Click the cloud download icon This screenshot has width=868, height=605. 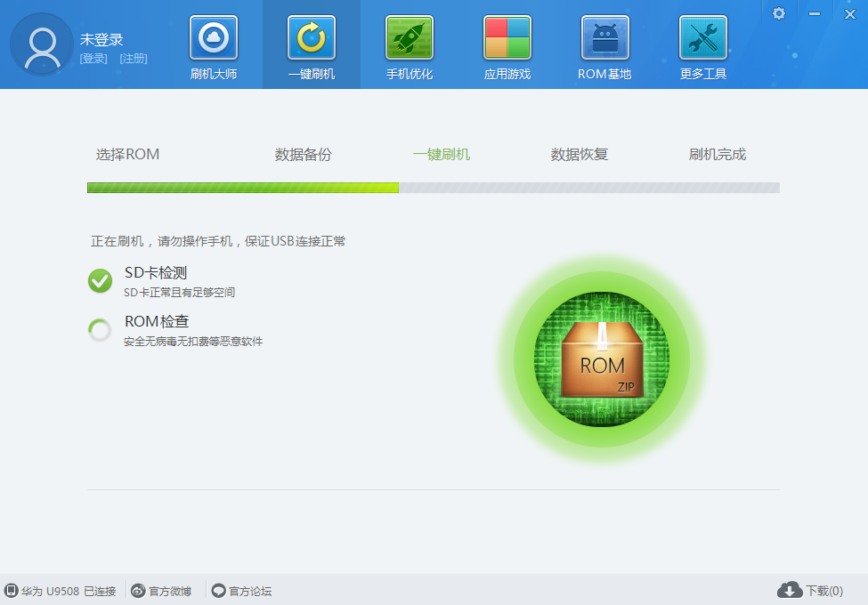790,590
